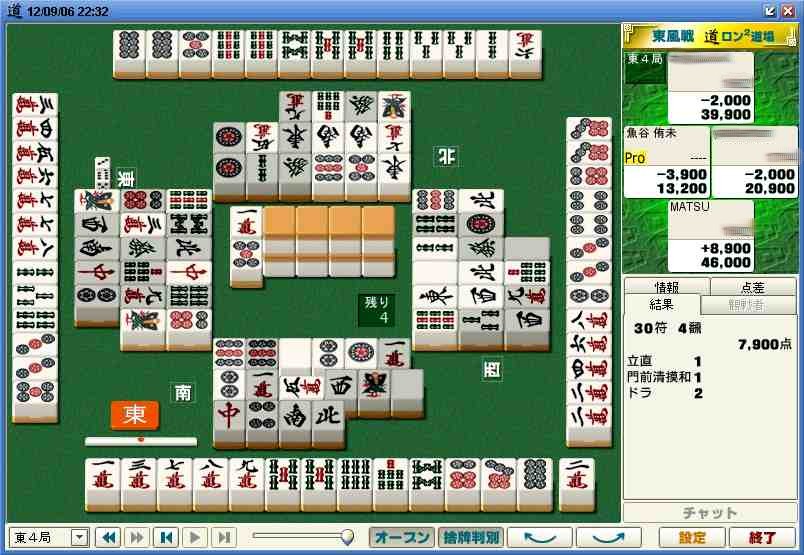Open the 設定 settings

[692, 538]
